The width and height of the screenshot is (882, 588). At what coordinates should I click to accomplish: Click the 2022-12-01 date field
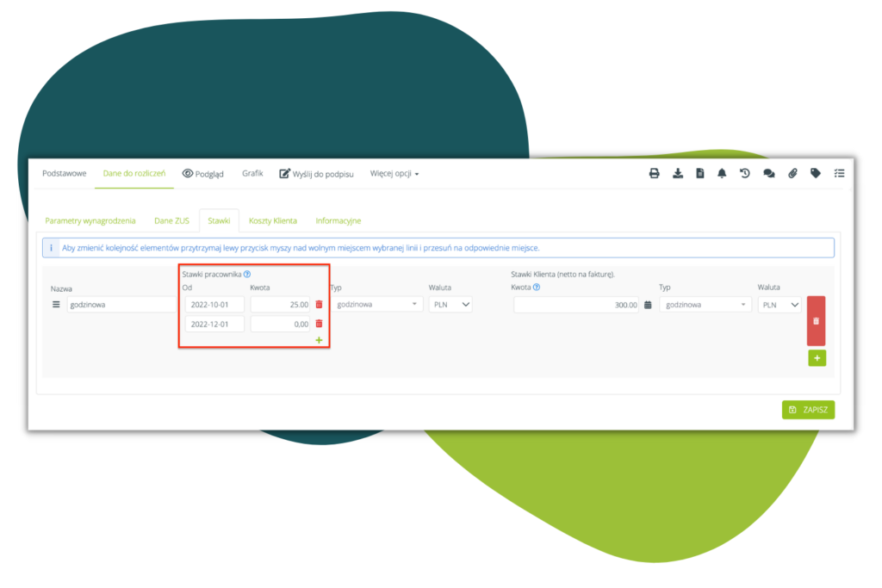point(214,324)
